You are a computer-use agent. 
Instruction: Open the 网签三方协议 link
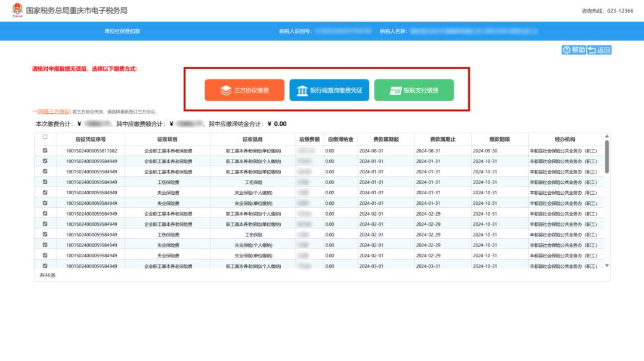click(54, 111)
